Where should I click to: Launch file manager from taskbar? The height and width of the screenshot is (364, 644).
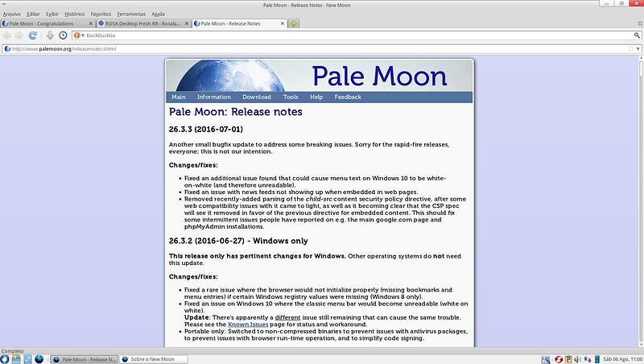tap(16, 359)
